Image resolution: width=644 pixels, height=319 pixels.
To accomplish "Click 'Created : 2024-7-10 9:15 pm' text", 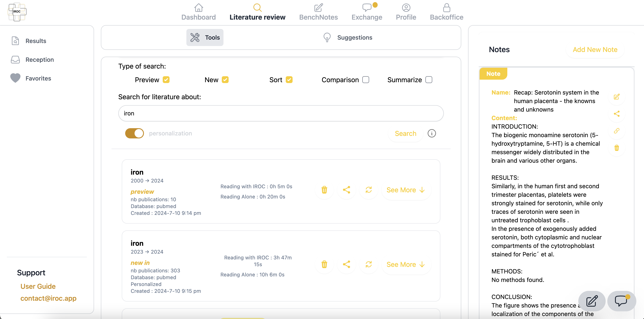I will pos(166,291).
